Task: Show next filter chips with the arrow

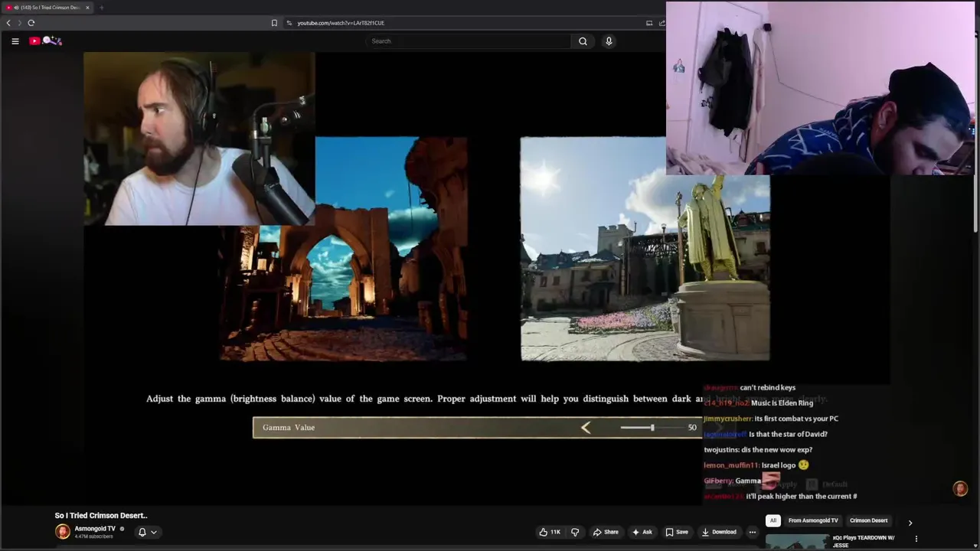Action: 910,523
